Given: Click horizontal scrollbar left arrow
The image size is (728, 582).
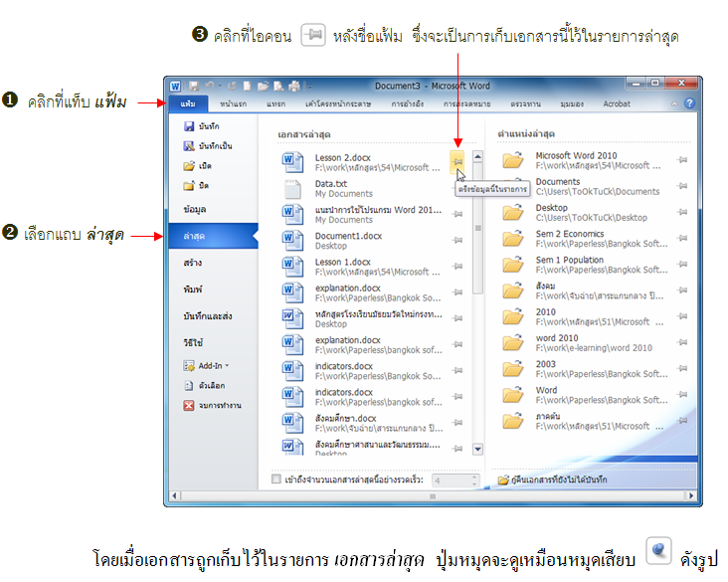Looking at the screenshot, I should click(x=175, y=495).
